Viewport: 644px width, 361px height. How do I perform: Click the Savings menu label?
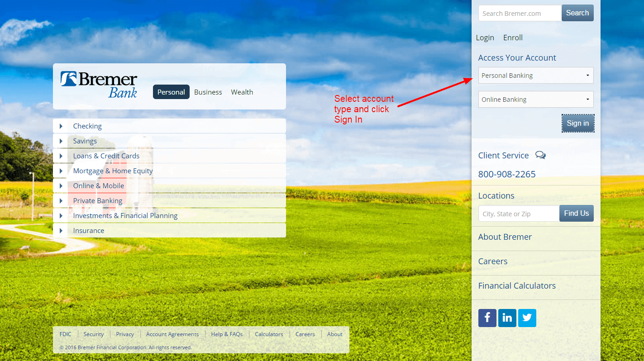tap(85, 141)
